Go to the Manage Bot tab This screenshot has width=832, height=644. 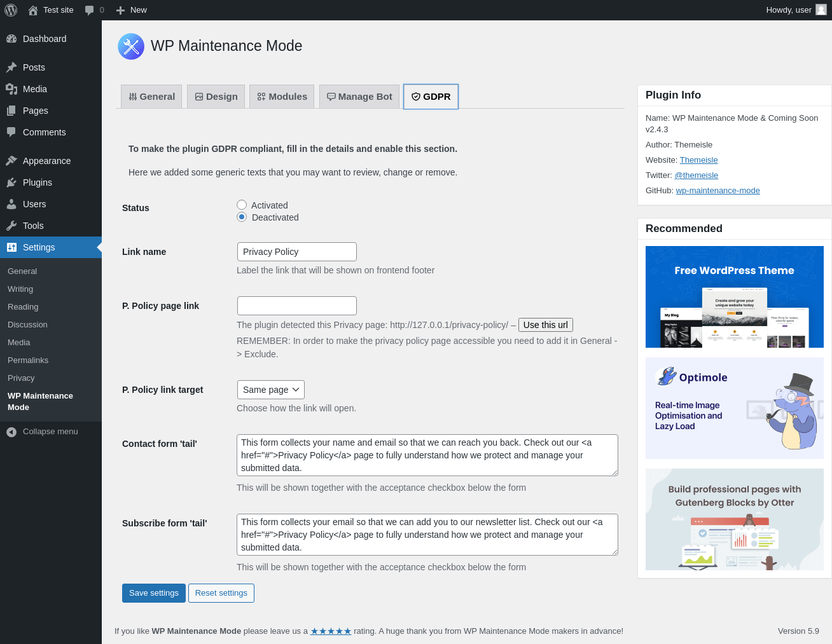(x=359, y=97)
